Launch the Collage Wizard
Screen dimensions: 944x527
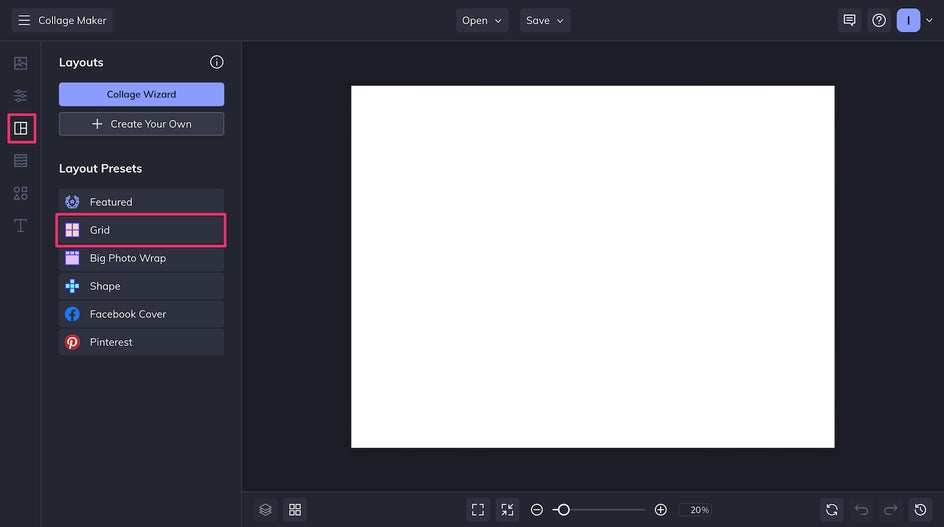[141, 95]
